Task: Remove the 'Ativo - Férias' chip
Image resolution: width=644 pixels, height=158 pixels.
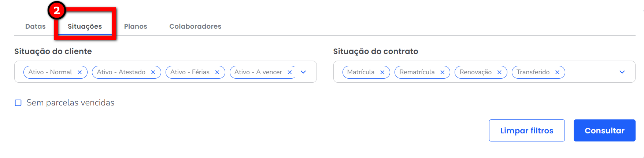Action: 217,72
